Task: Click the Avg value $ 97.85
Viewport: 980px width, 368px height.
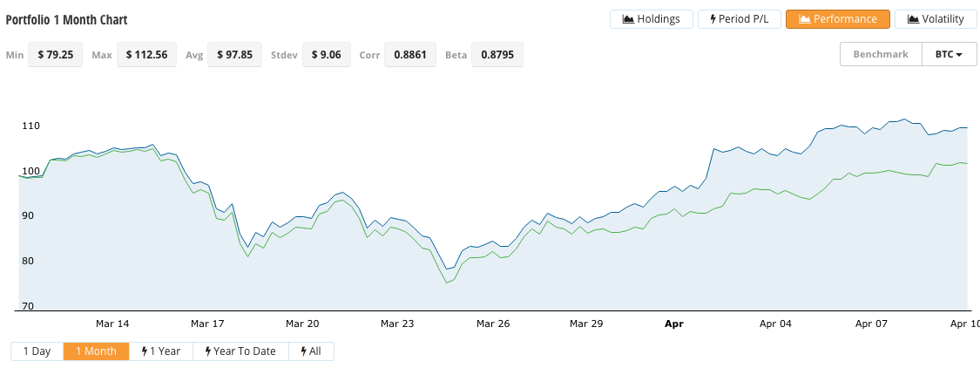Action: tap(235, 54)
